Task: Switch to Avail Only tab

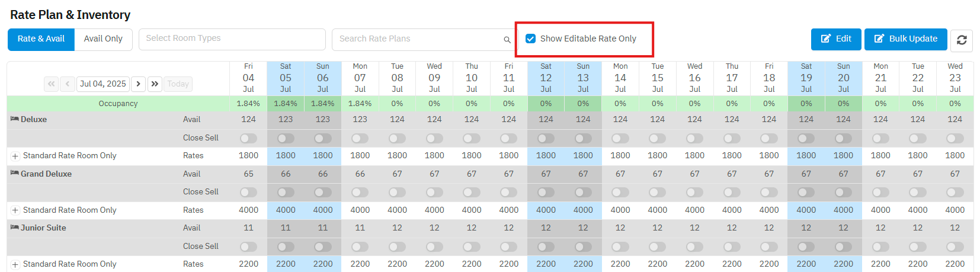Action: (103, 39)
